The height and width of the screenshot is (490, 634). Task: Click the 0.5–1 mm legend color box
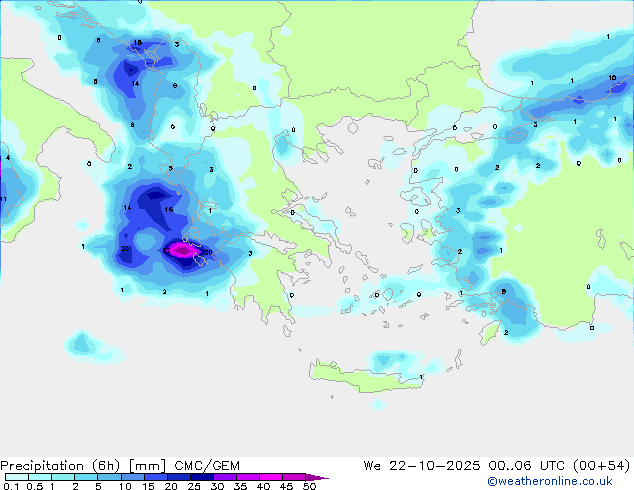[40, 477]
